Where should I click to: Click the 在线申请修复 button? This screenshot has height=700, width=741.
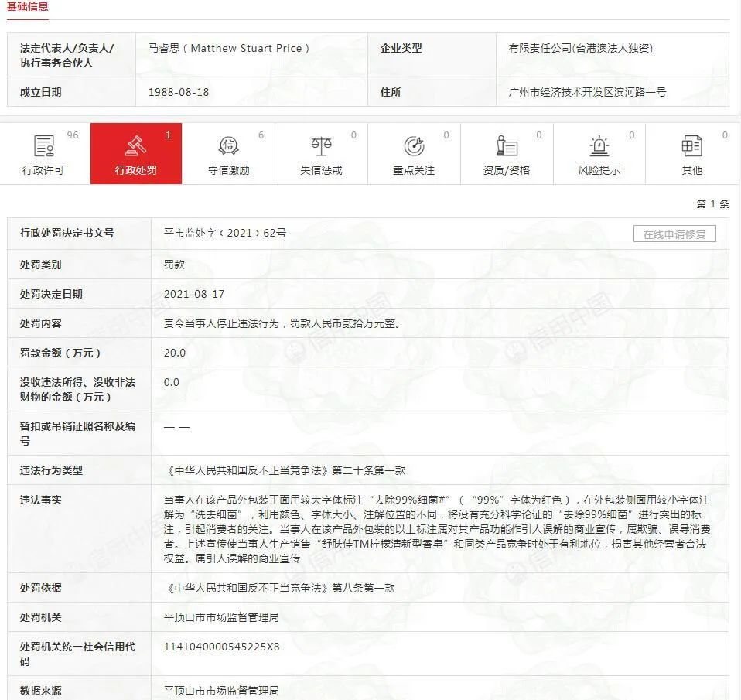(x=675, y=234)
